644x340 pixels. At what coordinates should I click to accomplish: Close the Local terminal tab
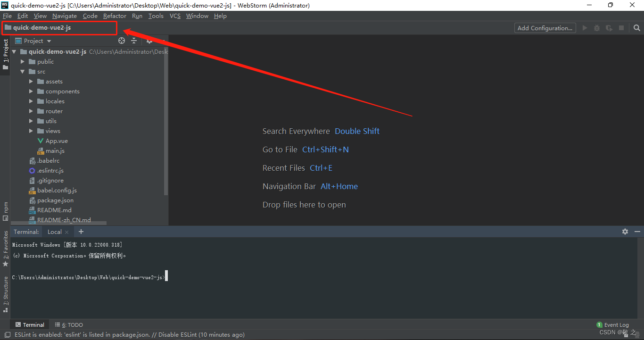(67, 232)
